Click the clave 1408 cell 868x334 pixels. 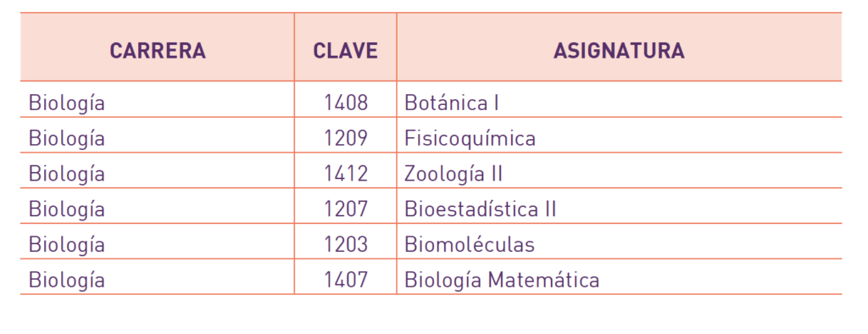[346, 103]
